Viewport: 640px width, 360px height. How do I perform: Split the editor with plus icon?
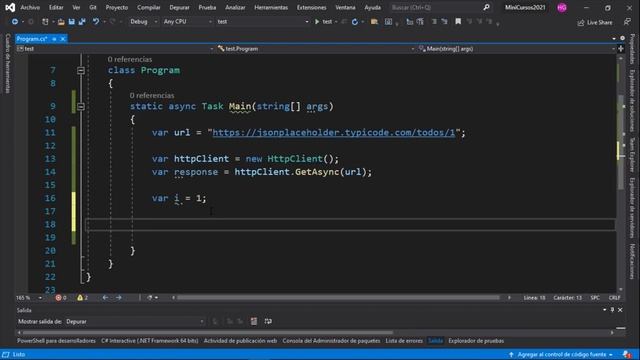pos(621,49)
